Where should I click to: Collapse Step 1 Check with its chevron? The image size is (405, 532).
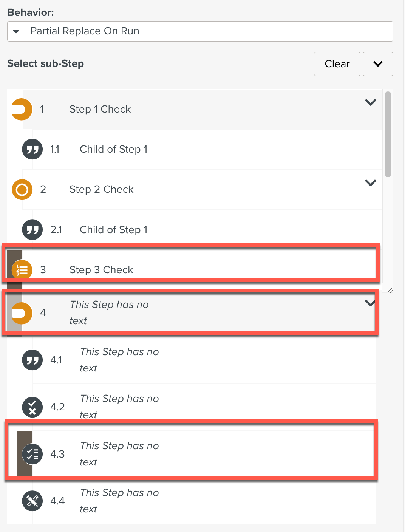[x=371, y=102]
